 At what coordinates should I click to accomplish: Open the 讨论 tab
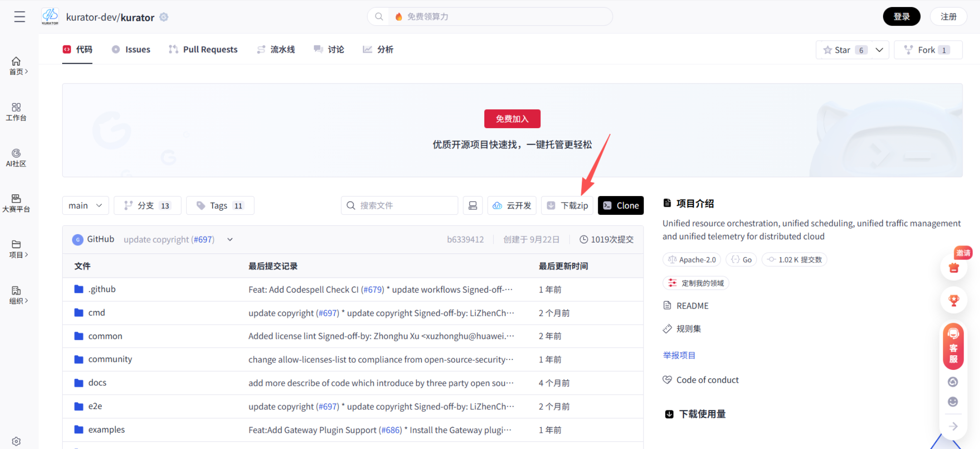tap(329, 49)
